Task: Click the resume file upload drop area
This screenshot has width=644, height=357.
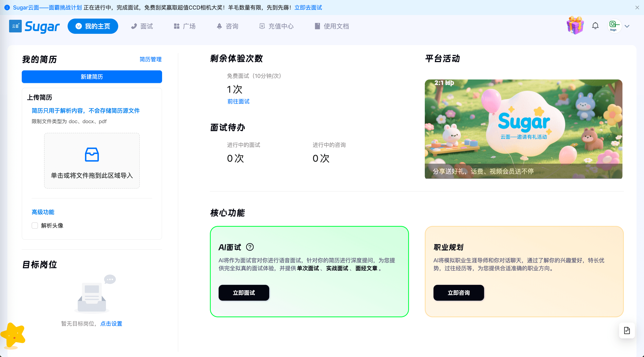Action: [x=92, y=161]
